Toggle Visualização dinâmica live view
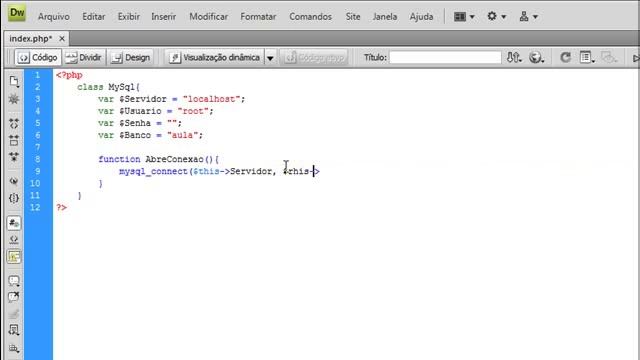640x360 pixels. coord(215,58)
